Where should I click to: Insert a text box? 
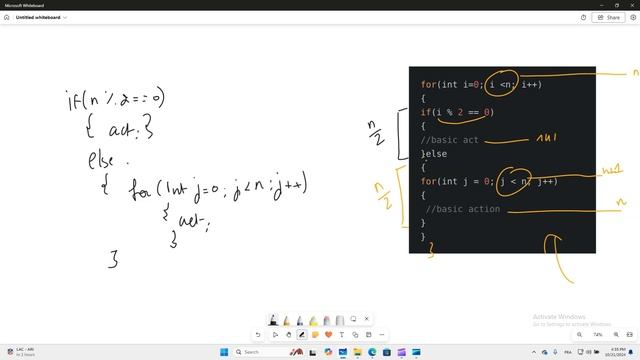pos(342,335)
